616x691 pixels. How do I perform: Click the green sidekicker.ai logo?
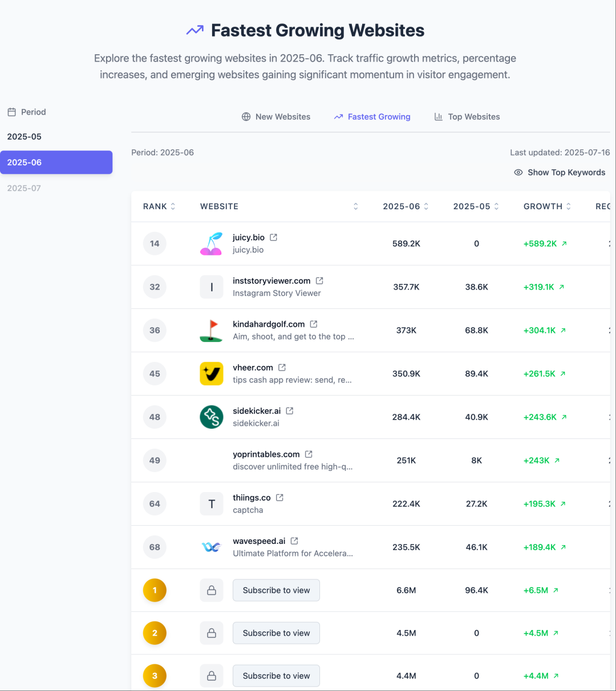(x=212, y=417)
